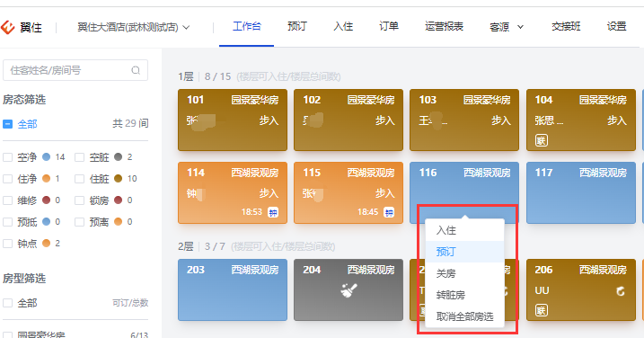Viewport: 644px width, 338px height.
Task: Open the 翼住大酒店 hotel selector dropdown
Action: [134, 27]
